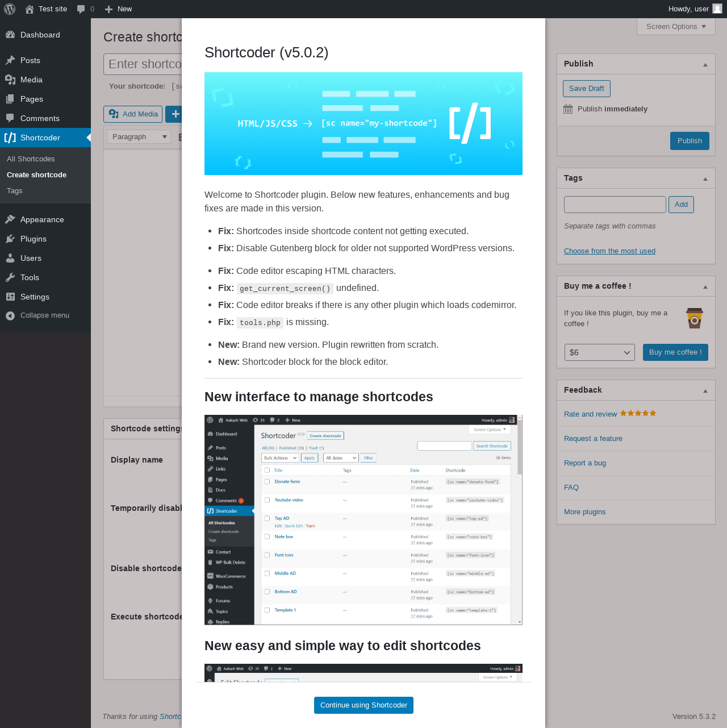
Task: Click the Add tag button
Action: (x=681, y=205)
